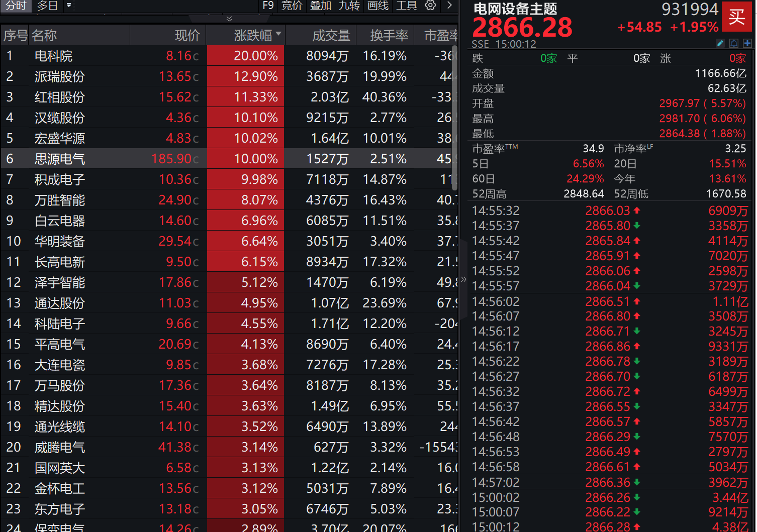
Task: Select the 精达股份 stock row
Action: [x=229, y=406]
